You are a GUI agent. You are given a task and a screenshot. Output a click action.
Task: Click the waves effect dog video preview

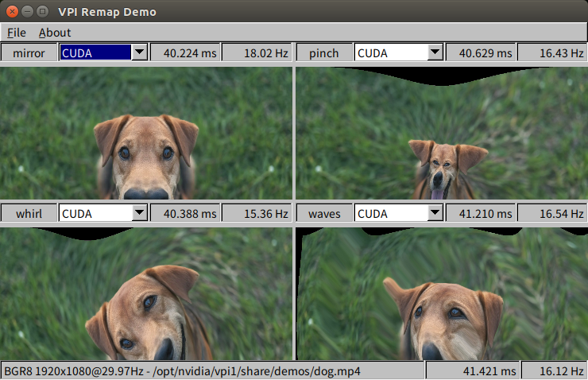442,293
